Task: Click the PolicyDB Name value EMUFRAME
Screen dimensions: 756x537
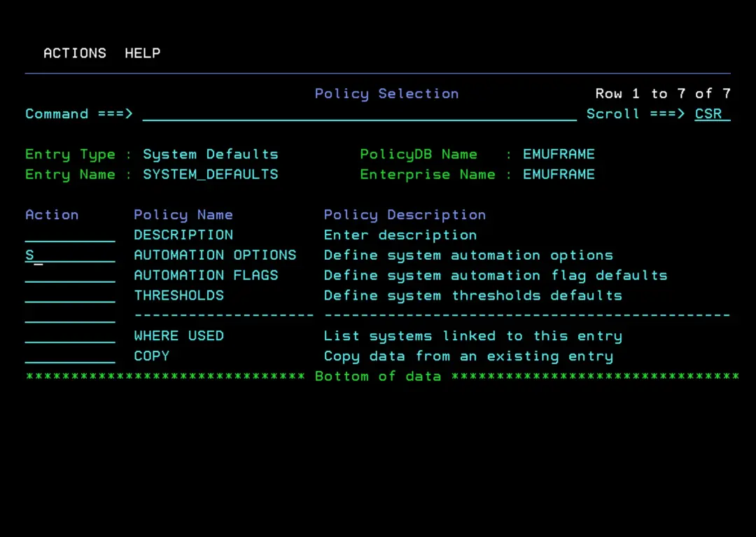Action: coord(559,154)
